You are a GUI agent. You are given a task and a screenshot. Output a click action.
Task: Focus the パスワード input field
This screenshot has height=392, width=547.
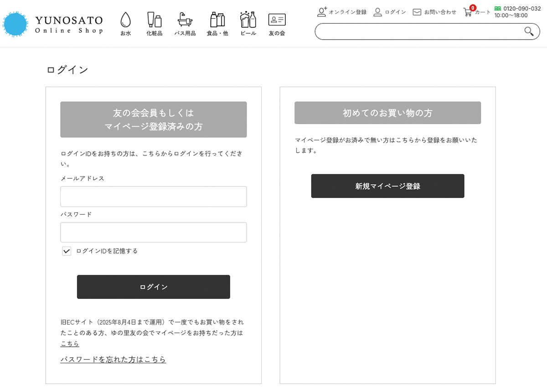[x=154, y=232]
